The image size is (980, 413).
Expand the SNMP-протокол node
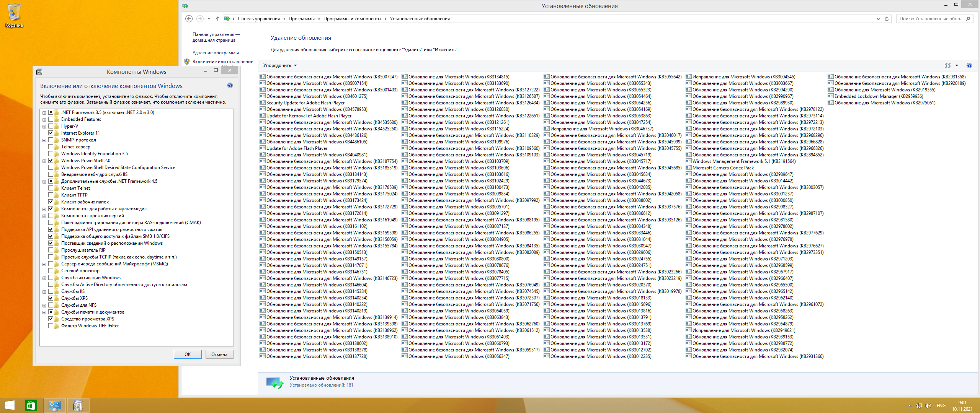pyautogui.click(x=44, y=140)
